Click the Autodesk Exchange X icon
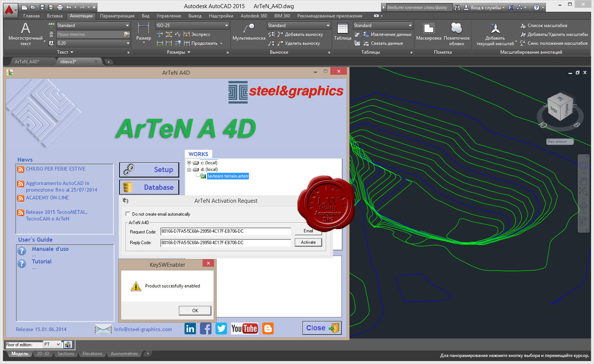 511,7
